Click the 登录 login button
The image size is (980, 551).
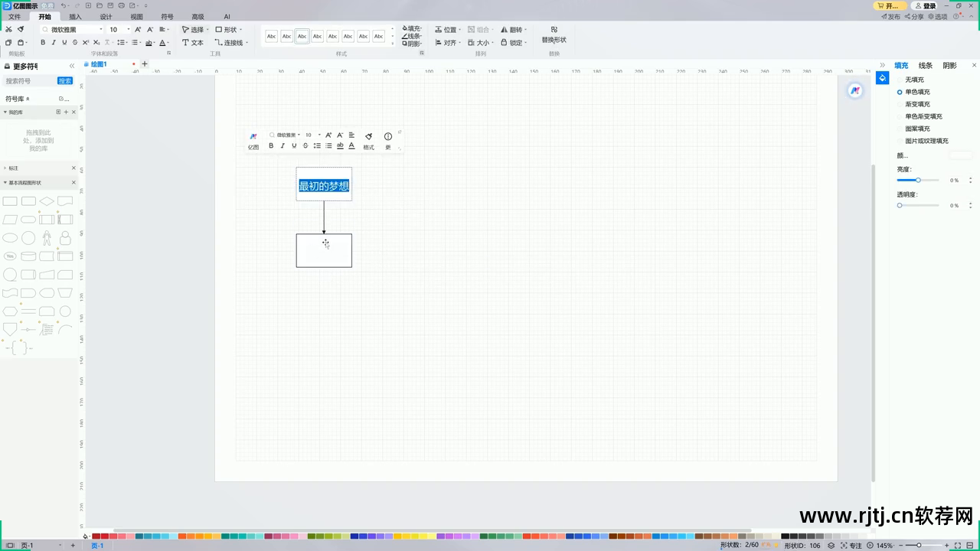point(926,5)
